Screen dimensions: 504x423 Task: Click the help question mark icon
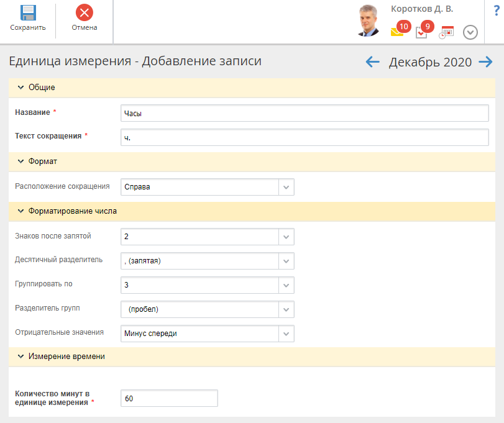pyautogui.click(x=496, y=9)
